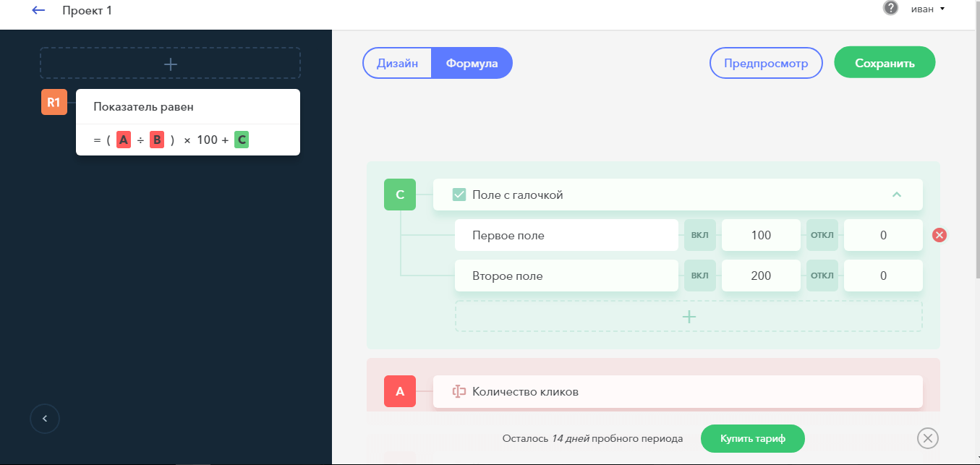Image resolution: width=980 pixels, height=465 pixels.
Task: Click the orange R1 result badge
Action: click(54, 103)
